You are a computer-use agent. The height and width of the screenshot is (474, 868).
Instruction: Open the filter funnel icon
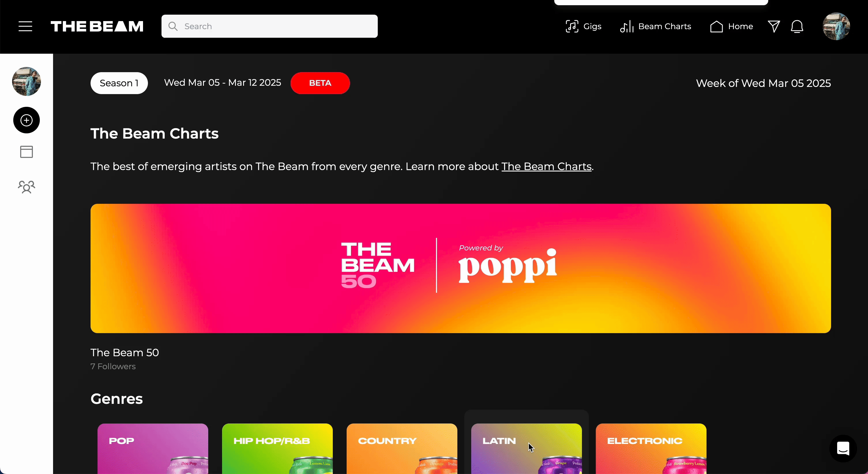[x=774, y=26]
